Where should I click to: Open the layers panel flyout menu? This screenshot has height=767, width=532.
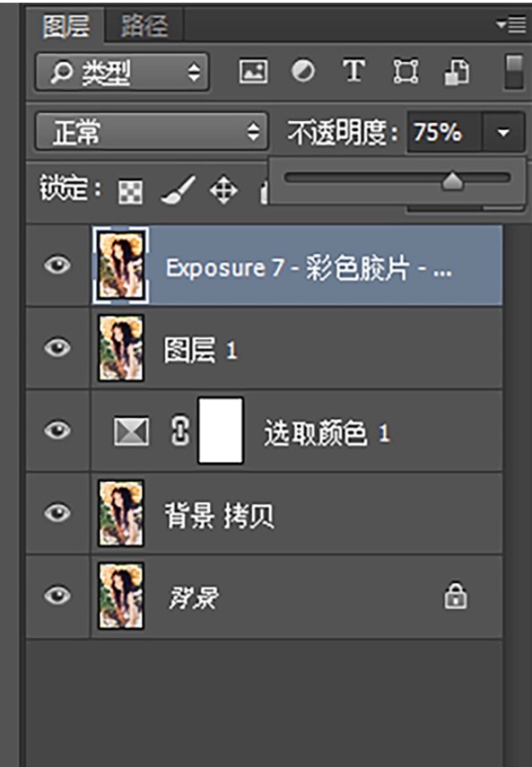(511, 24)
